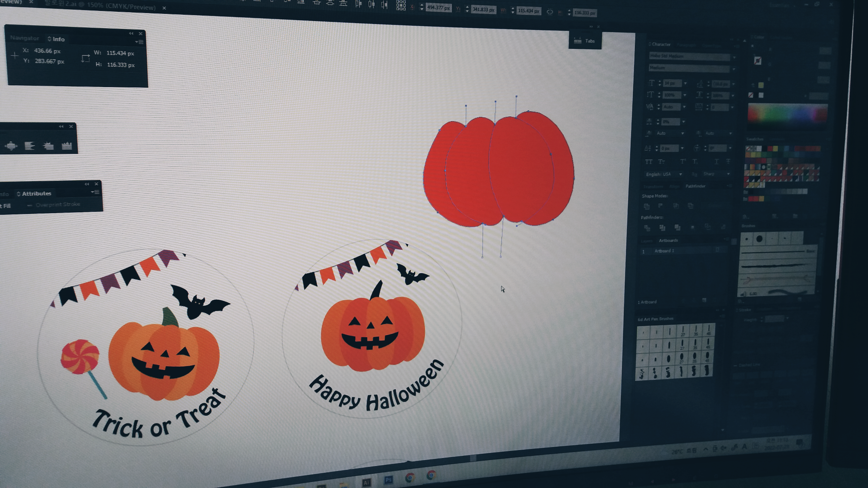
Task: Click the All Caps TT icon
Action: pyautogui.click(x=649, y=162)
